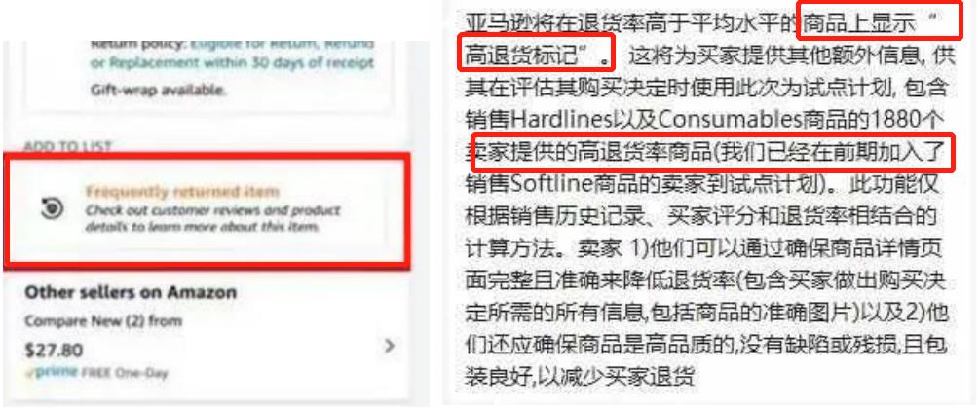Click the last line 装良好,以减少买家退货
980x409 pixels.
tap(580, 377)
